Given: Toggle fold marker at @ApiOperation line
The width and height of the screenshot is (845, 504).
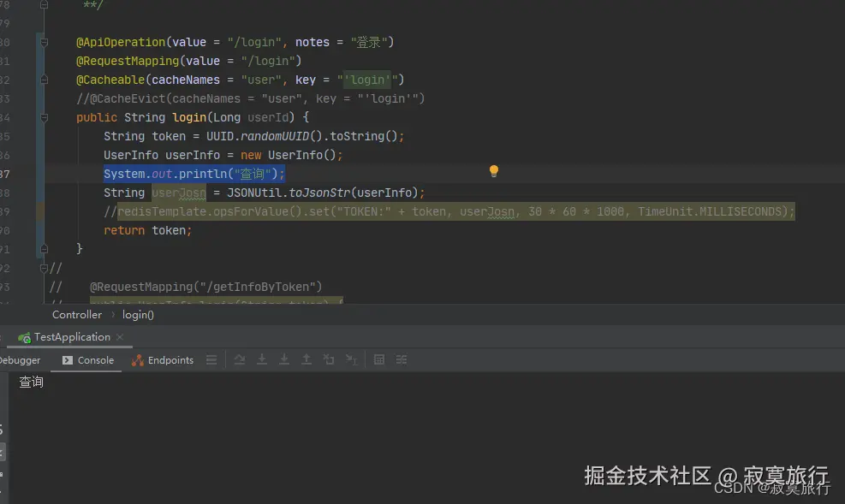Looking at the screenshot, I should pyautogui.click(x=45, y=42).
